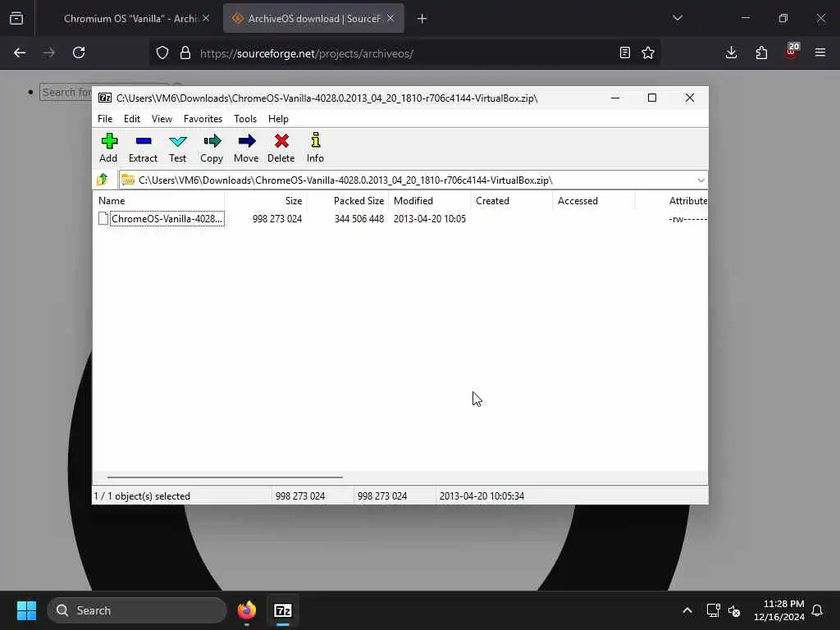The width and height of the screenshot is (840, 630).
Task: Click the taskbar Search box
Action: coord(137,610)
